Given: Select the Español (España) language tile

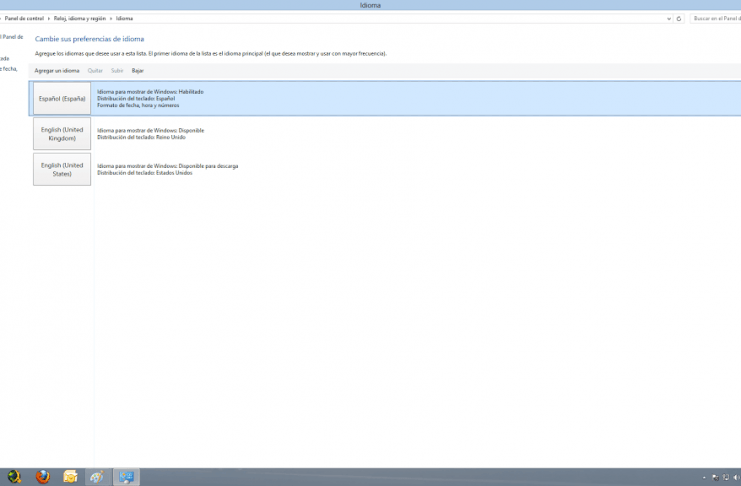Looking at the screenshot, I should 62,98.
